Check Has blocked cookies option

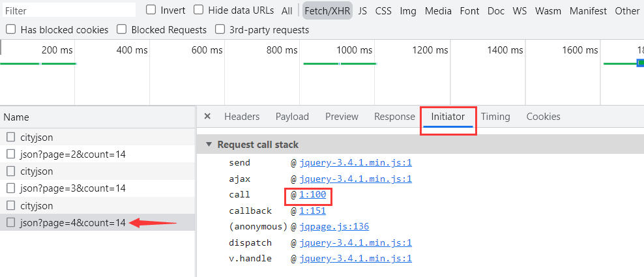(x=11, y=29)
